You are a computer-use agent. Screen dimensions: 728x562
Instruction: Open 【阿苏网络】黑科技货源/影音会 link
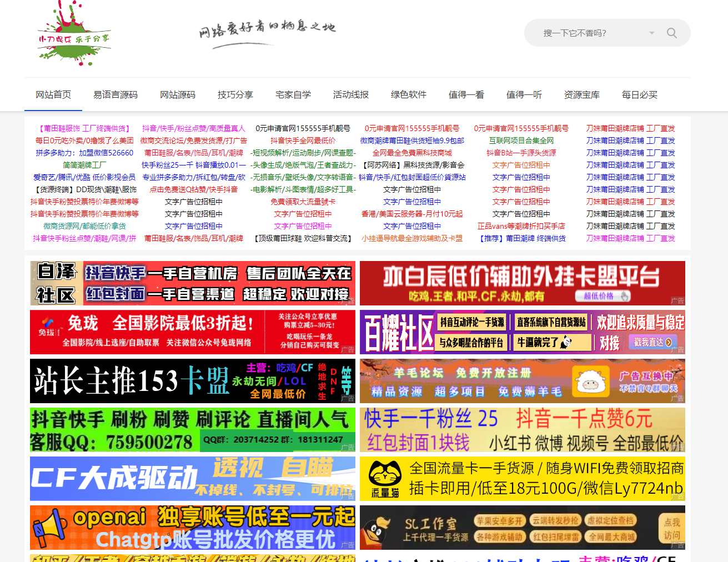click(x=412, y=165)
